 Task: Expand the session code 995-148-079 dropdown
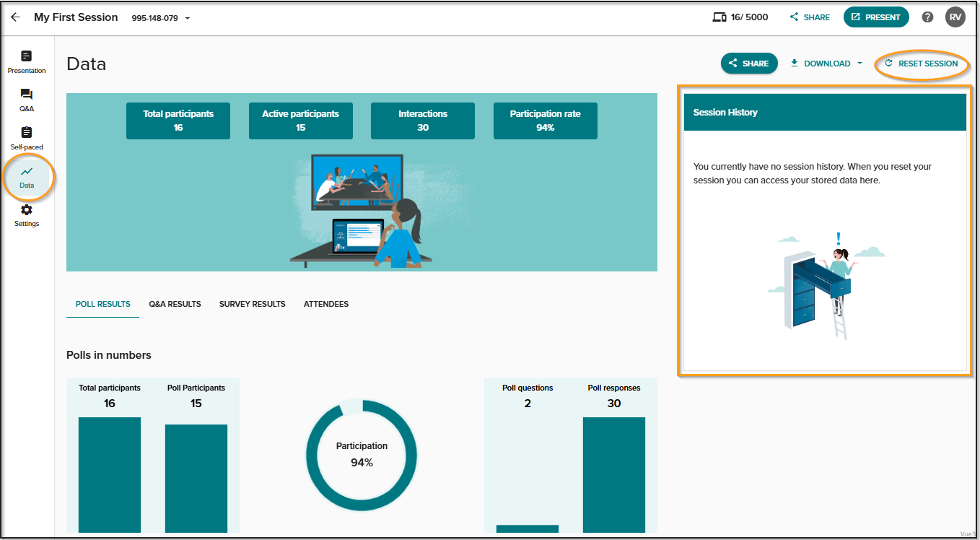161,18
